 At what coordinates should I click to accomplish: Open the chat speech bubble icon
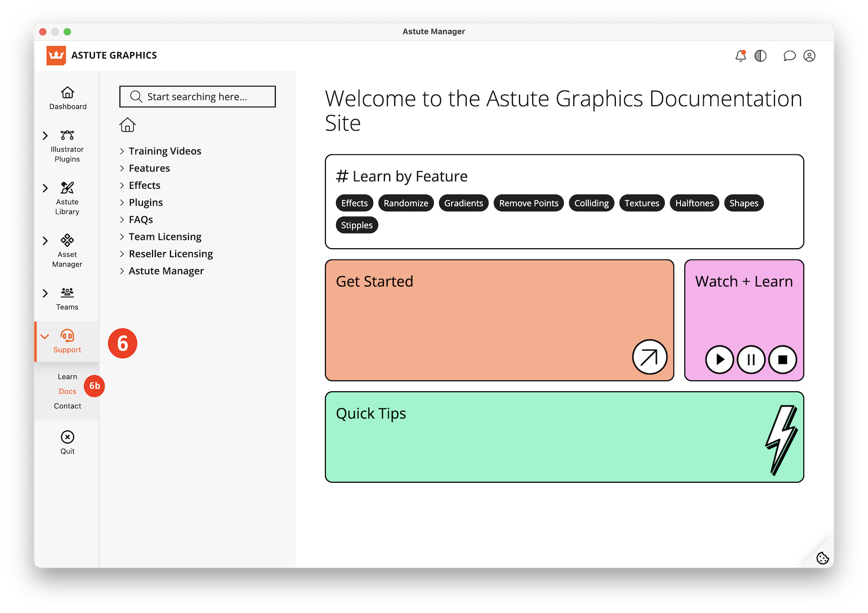(789, 56)
